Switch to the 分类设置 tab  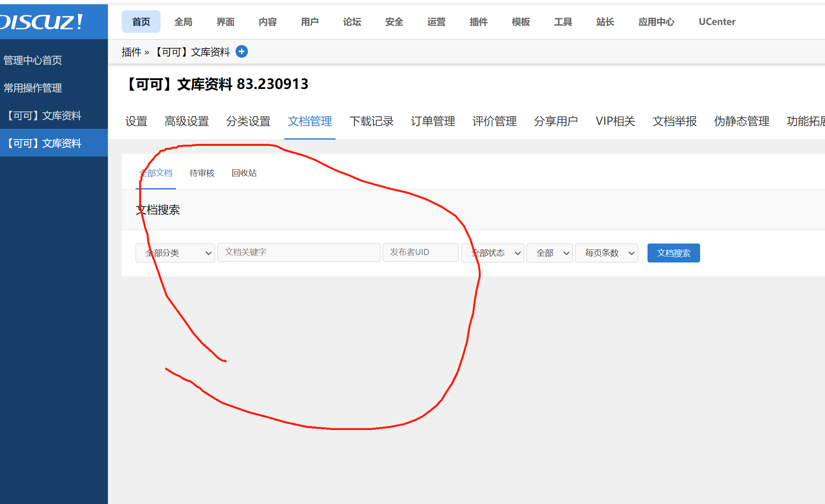(x=248, y=121)
